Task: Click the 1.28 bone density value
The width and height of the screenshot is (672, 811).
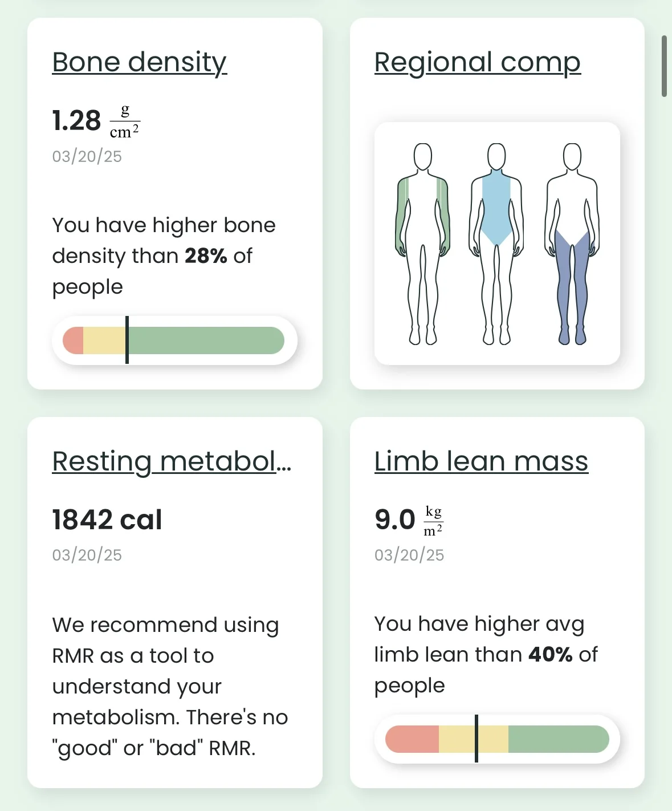Action: point(76,121)
